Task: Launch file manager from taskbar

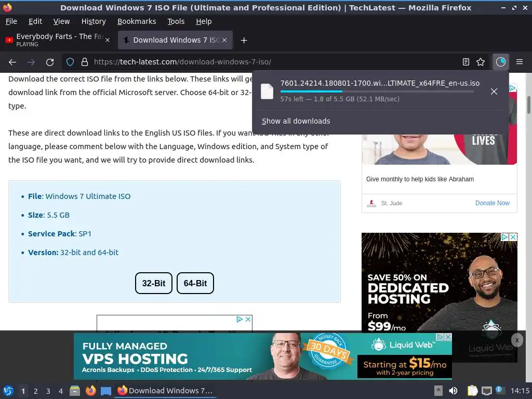Action: (x=75, y=391)
